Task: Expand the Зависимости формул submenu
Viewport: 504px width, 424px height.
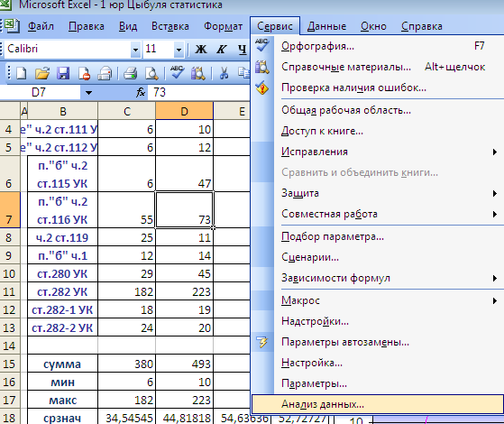Action: tap(389, 278)
